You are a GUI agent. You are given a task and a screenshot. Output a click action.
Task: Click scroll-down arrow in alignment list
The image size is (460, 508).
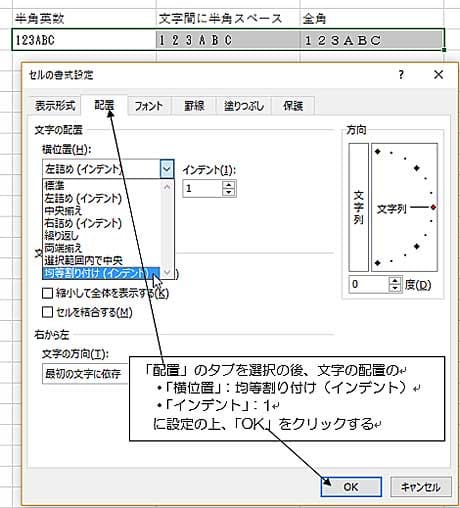pos(167,272)
